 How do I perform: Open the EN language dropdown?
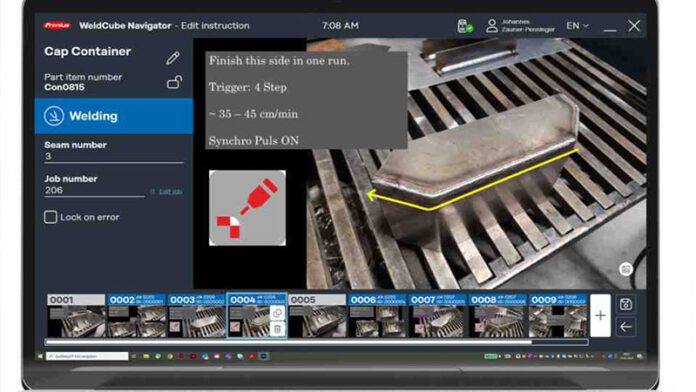(577, 26)
